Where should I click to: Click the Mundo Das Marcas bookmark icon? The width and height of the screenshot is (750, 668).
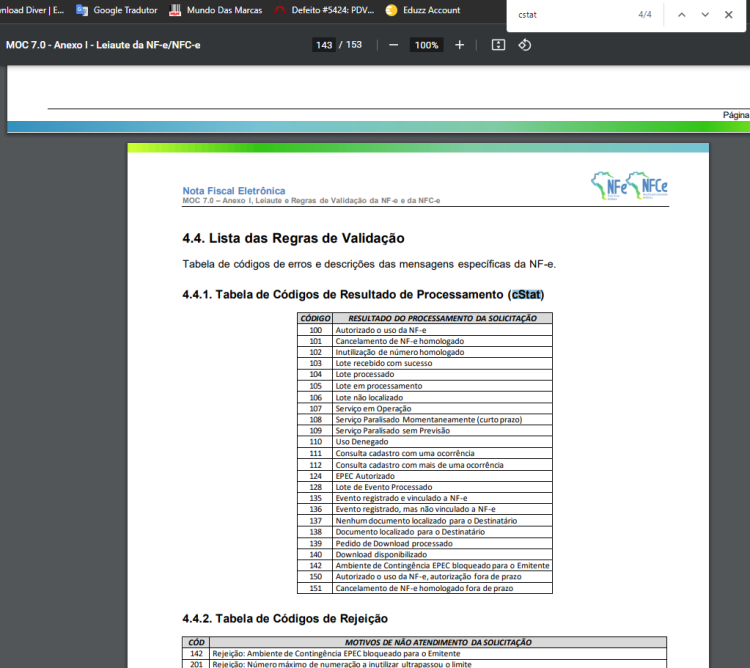(175, 10)
